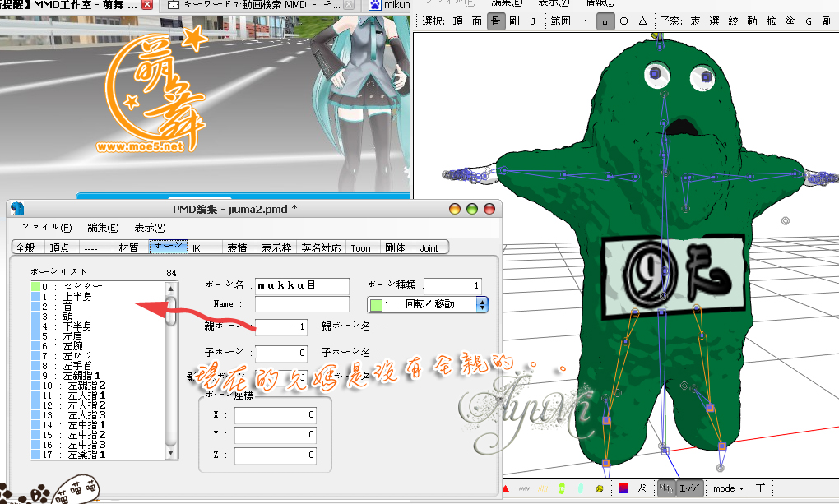Click the ボーン名 input field
Image resolution: width=839 pixels, height=504 pixels.
[x=302, y=285]
